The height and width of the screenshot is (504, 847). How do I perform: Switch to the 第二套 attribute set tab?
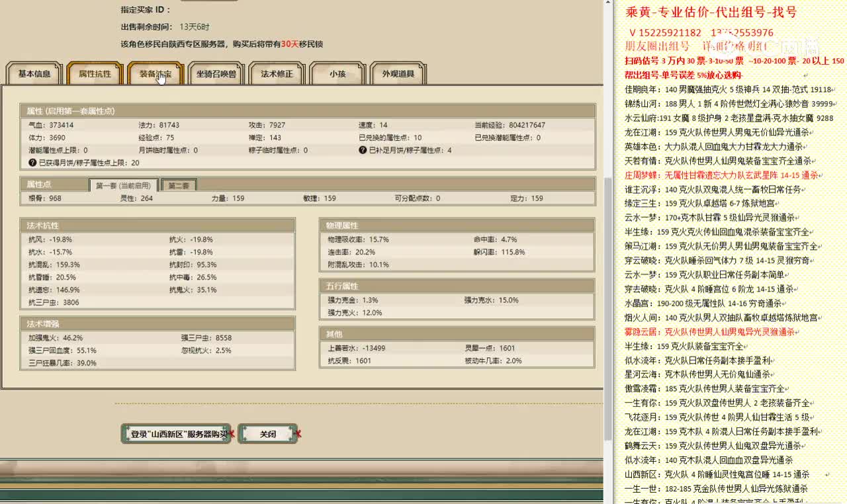pos(179,186)
